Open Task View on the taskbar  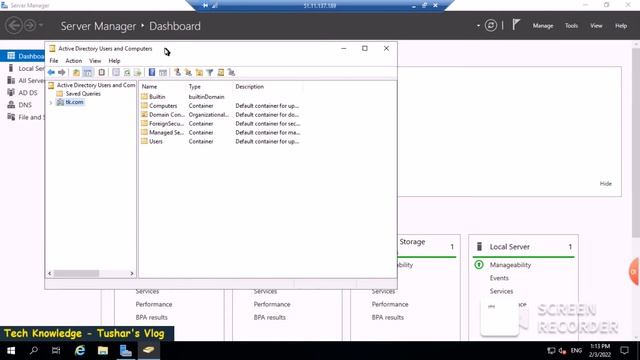tap(56, 351)
